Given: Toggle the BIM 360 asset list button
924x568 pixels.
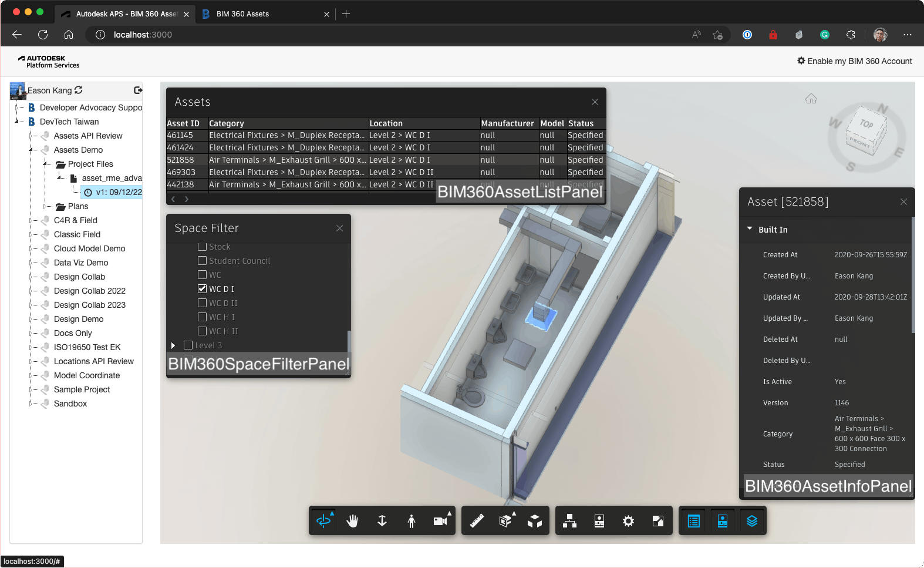Looking at the screenshot, I should (x=693, y=521).
